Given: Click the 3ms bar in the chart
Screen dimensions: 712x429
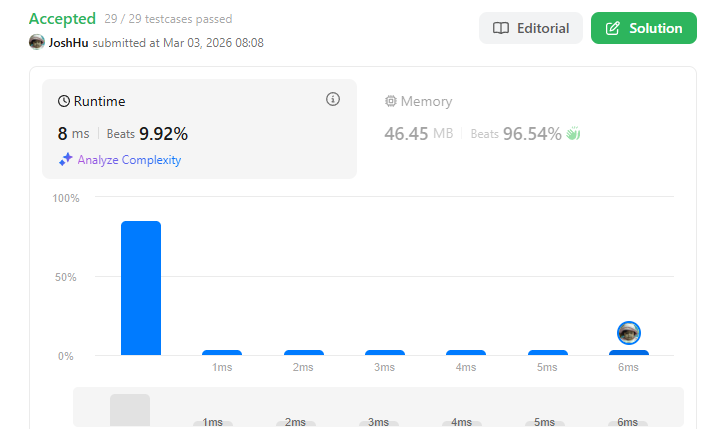Looking at the screenshot, I should coord(385,353).
